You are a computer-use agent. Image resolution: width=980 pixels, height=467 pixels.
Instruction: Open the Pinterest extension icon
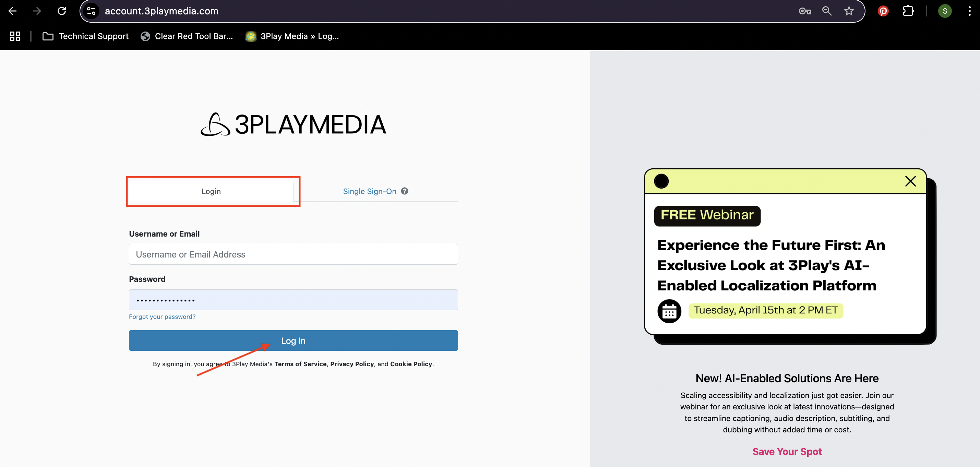(x=883, y=11)
